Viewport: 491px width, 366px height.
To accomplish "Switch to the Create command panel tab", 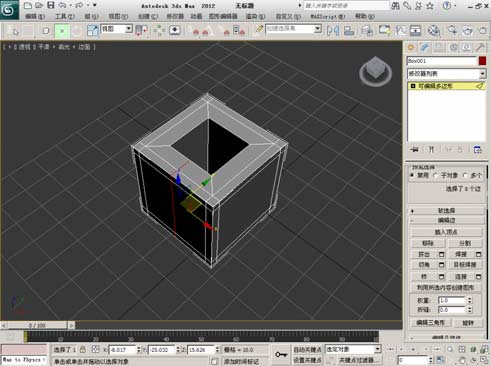I will coord(411,47).
